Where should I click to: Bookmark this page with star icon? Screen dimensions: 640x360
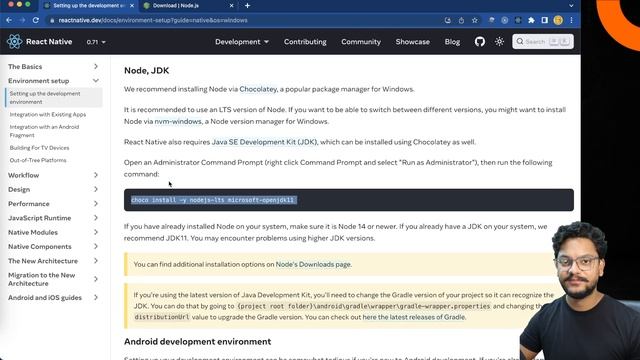coord(475,20)
